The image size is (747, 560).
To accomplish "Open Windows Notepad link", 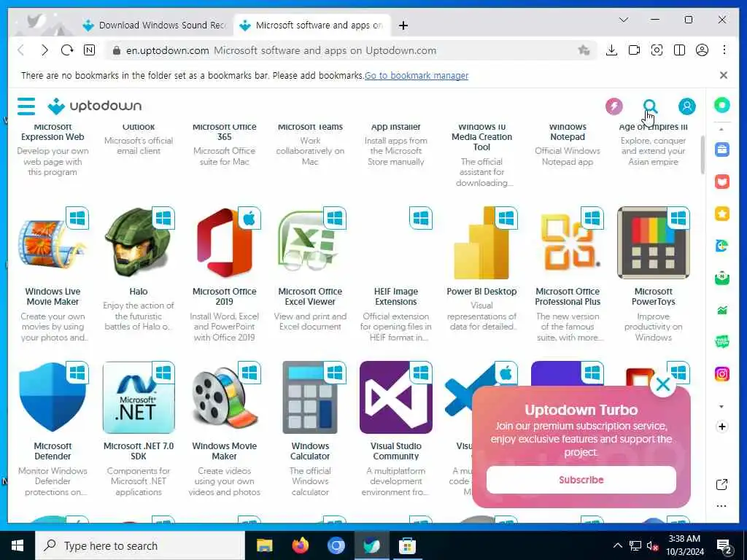I will pos(568,132).
